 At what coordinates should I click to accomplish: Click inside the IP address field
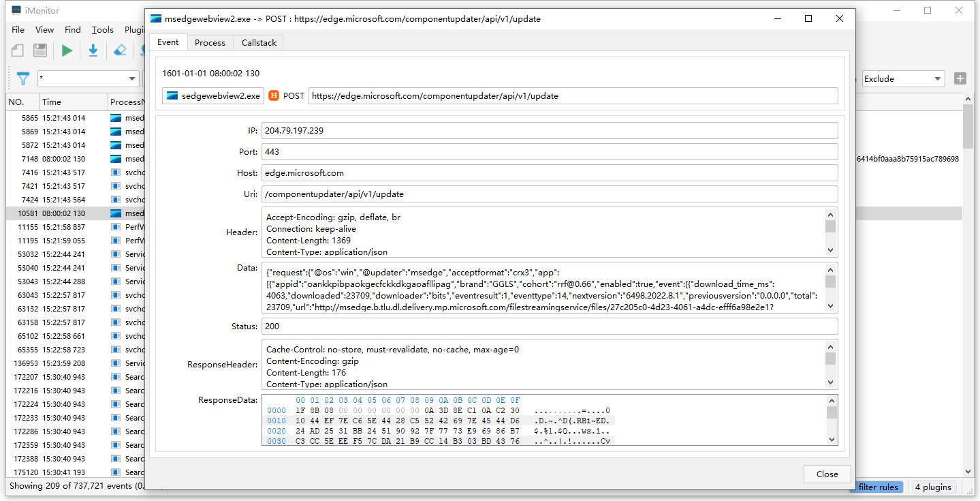click(550, 131)
